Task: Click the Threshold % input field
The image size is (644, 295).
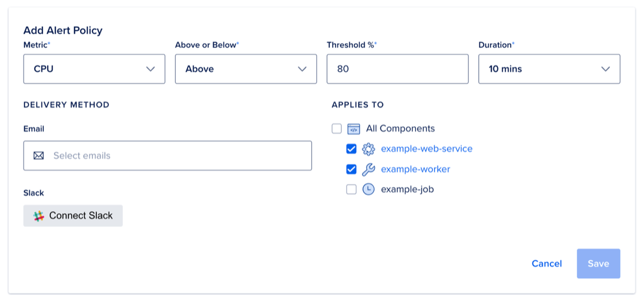Action: pyautogui.click(x=397, y=69)
